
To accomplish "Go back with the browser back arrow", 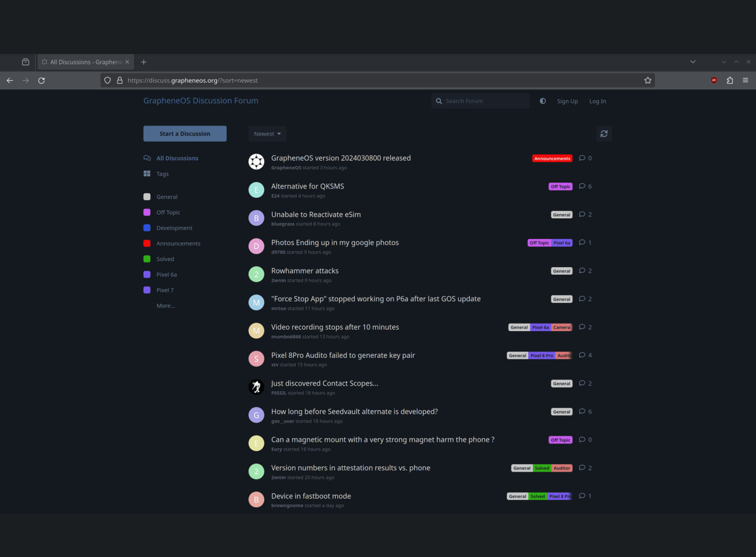I will point(10,81).
